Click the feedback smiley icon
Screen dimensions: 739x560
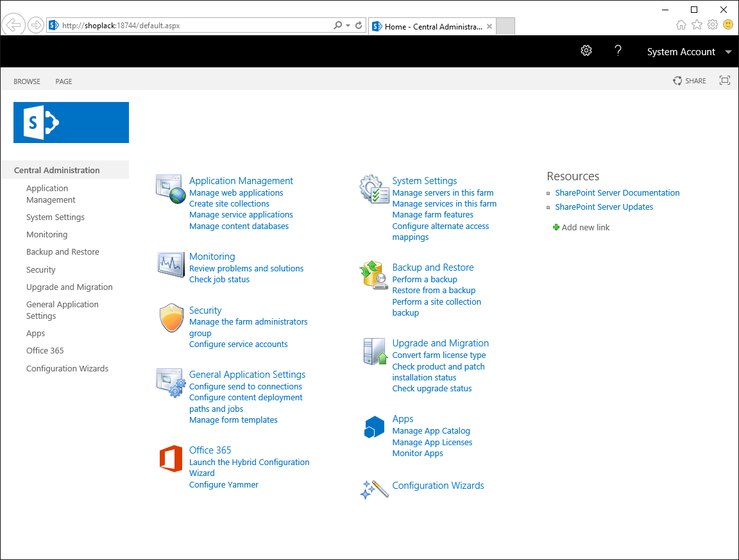tap(728, 24)
